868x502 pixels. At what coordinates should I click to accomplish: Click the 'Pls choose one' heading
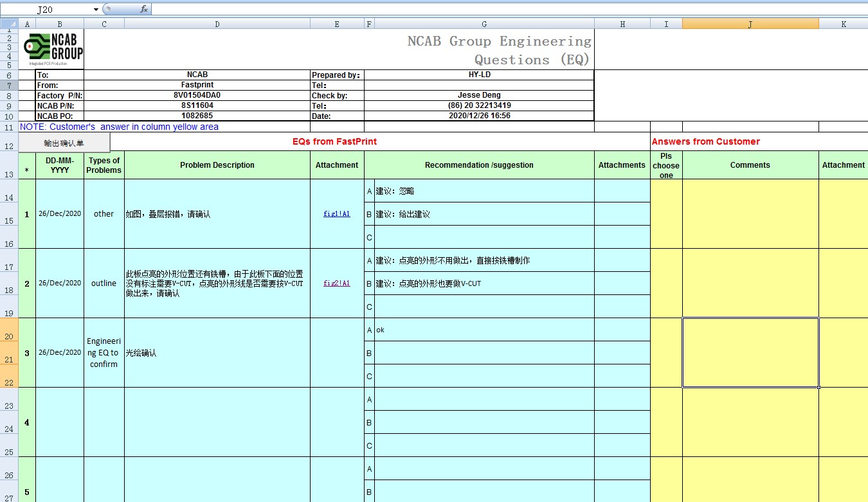click(666, 165)
